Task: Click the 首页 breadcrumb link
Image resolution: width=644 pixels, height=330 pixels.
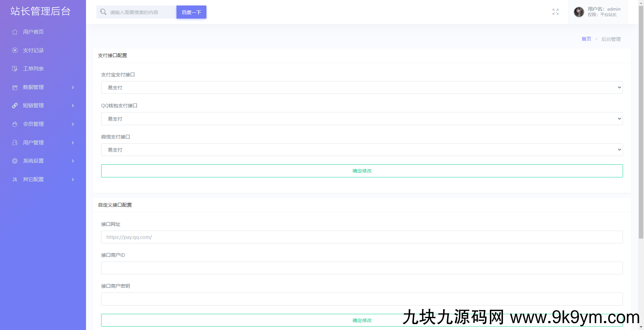Action: tap(586, 39)
